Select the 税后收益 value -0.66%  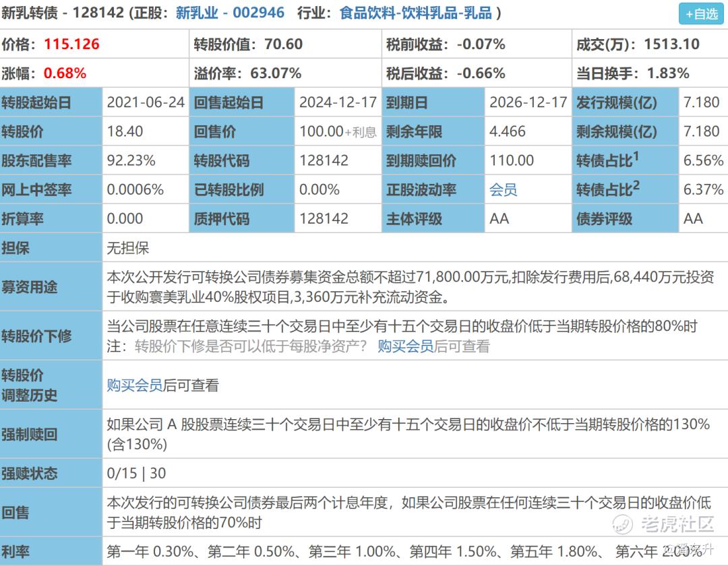(x=481, y=73)
